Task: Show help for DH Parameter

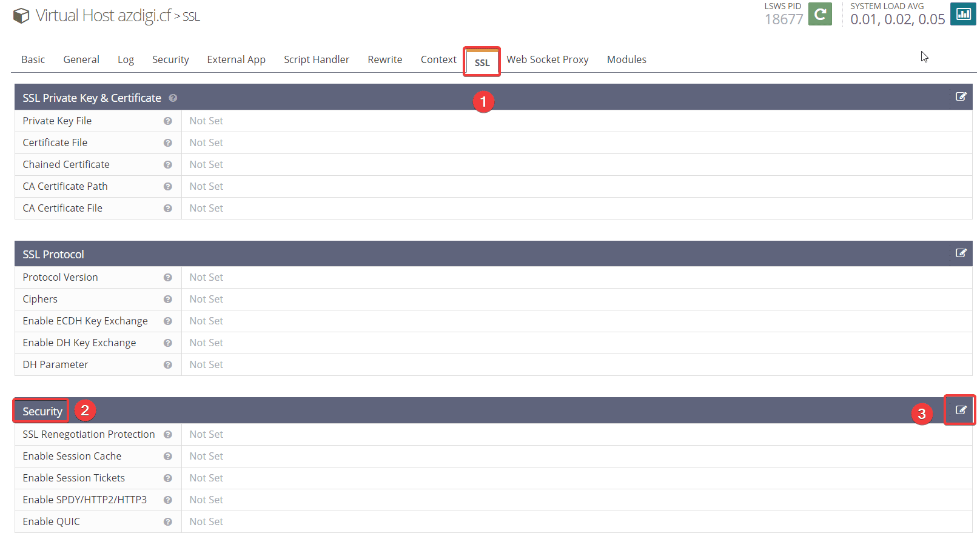Action: [x=168, y=365]
